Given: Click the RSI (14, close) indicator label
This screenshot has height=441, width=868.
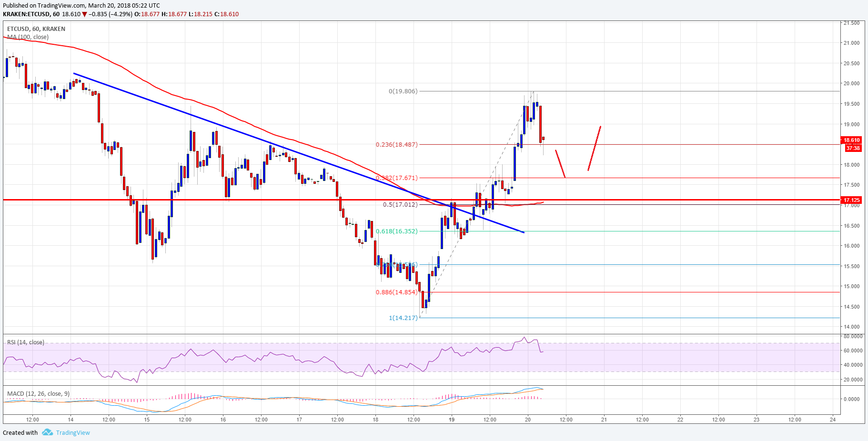Looking at the screenshot, I should (26, 342).
